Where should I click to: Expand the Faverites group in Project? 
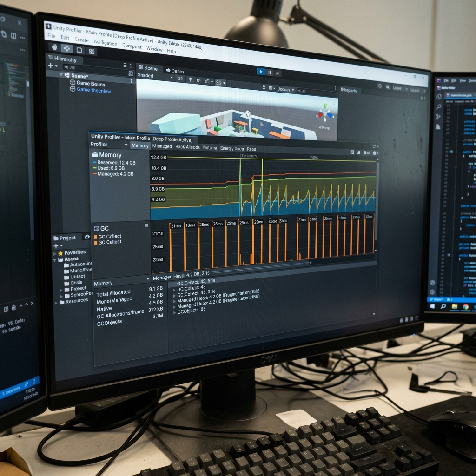[55, 254]
